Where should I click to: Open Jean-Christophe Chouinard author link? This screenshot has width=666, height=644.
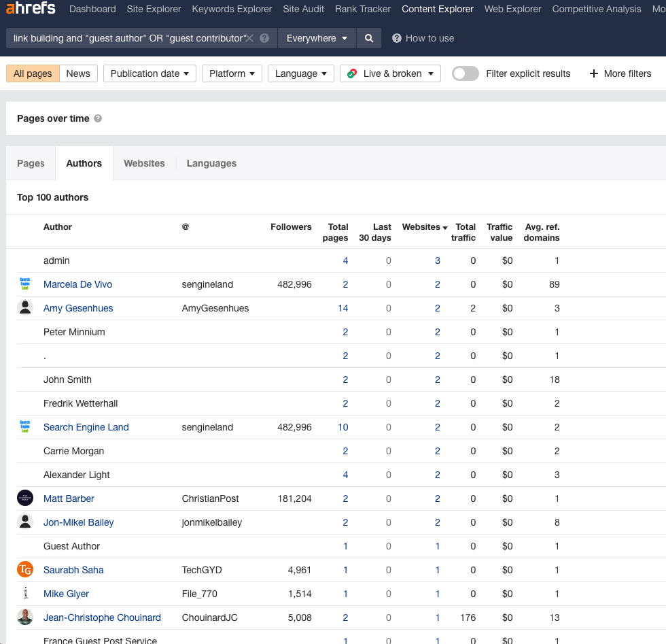pyautogui.click(x=102, y=617)
